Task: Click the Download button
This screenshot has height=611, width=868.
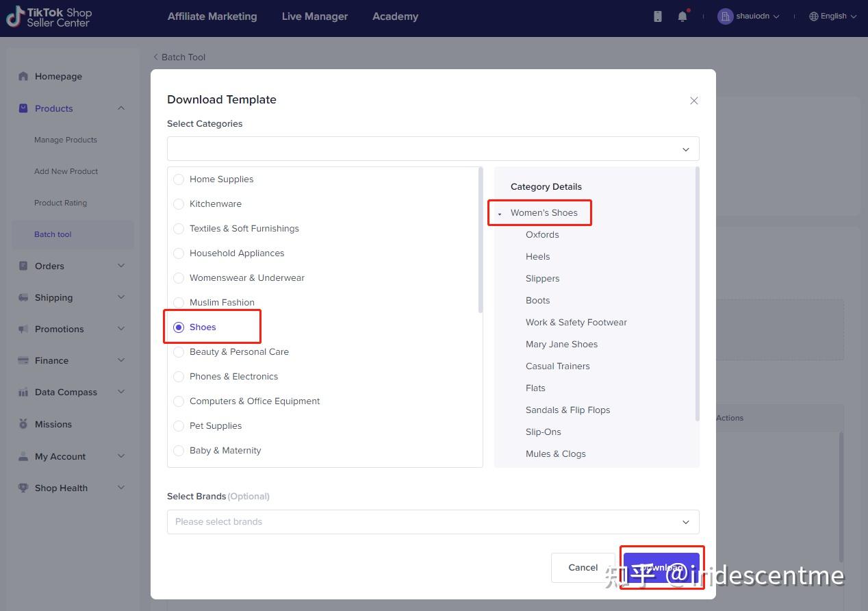Action: 661,567
